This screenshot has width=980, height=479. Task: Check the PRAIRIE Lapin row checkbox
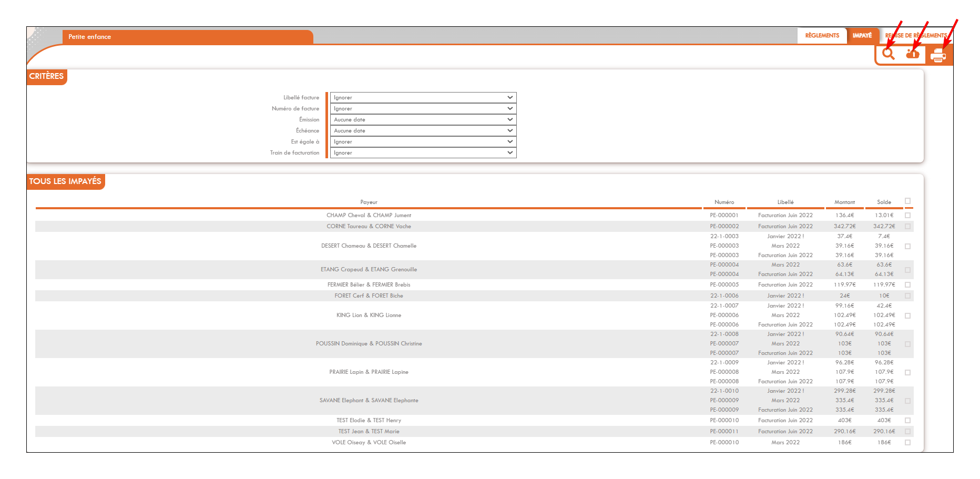tap(907, 372)
